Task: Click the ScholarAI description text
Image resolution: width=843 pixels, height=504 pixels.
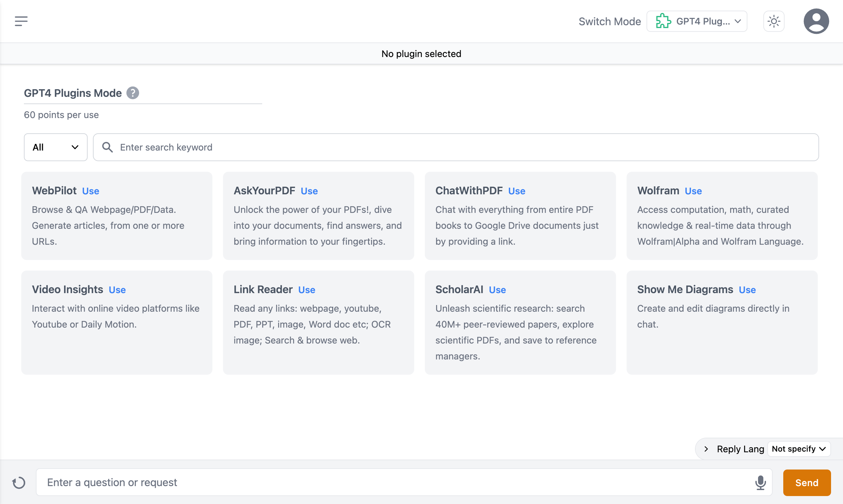Action: pyautogui.click(x=516, y=332)
